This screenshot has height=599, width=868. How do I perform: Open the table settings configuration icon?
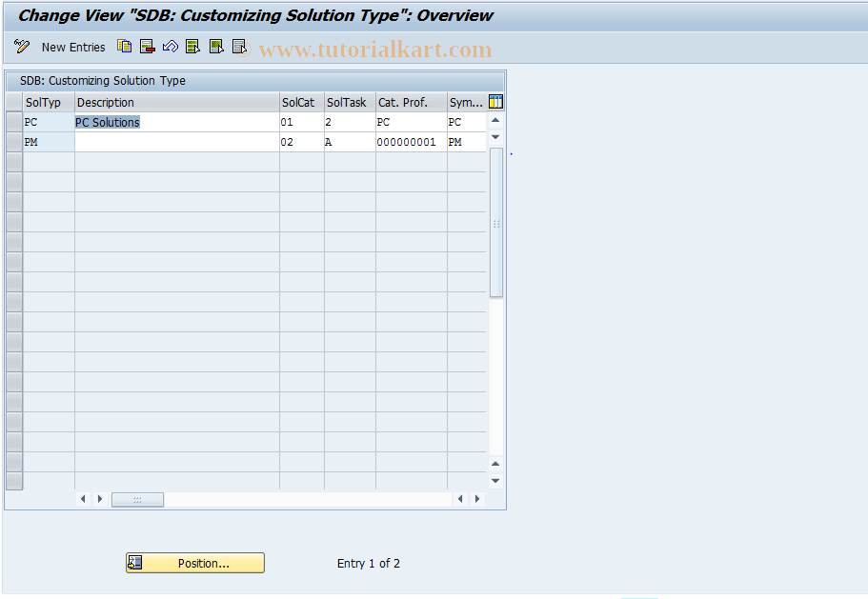click(x=495, y=102)
